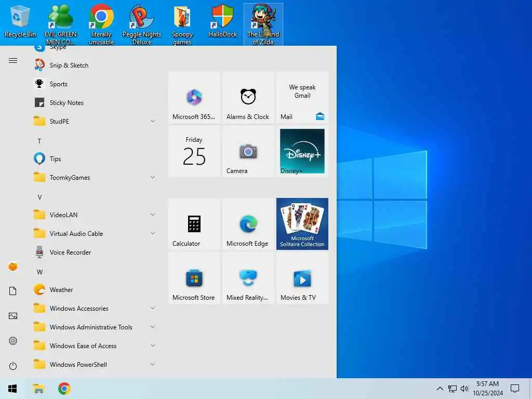Open EVIL GREEN MEN CO... desktop shortcut

pos(60,24)
